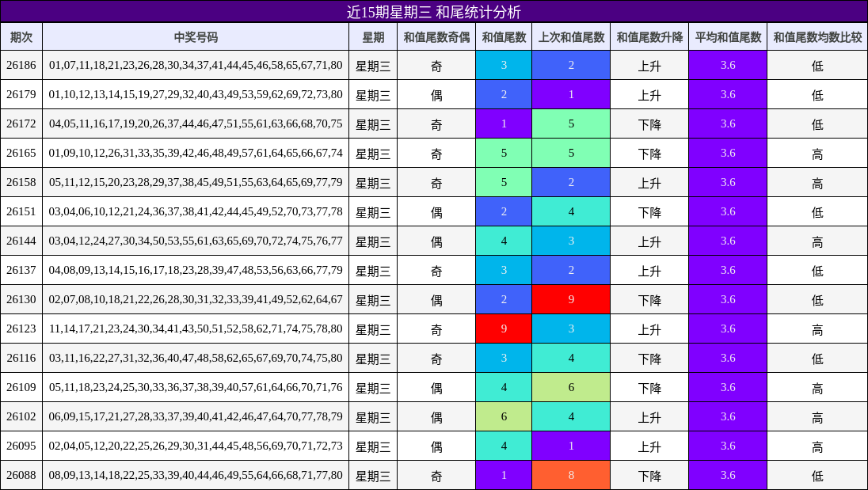Image resolution: width=868 pixels, height=490 pixels.
Task: Select winning numbers starting 02,04,05,12
Action: pyautogui.click(x=196, y=446)
